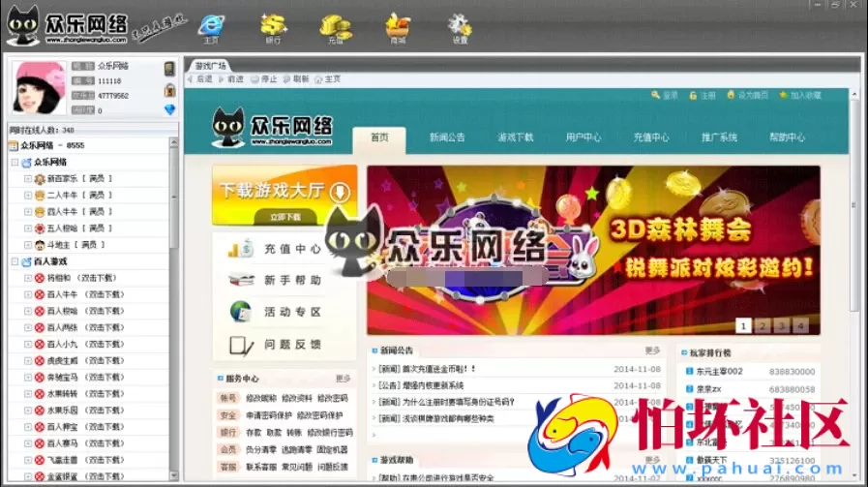The image size is (868, 487).
Task: Select the 游戏广场 tab
Action: point(210,66)
